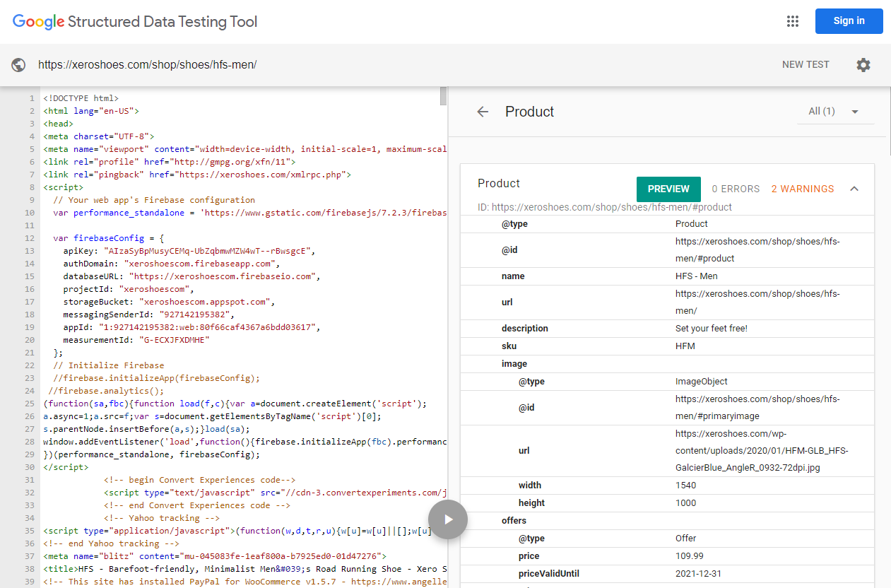
Task: Click the url row value ending in hfs-men/
Action: point(757,302)
